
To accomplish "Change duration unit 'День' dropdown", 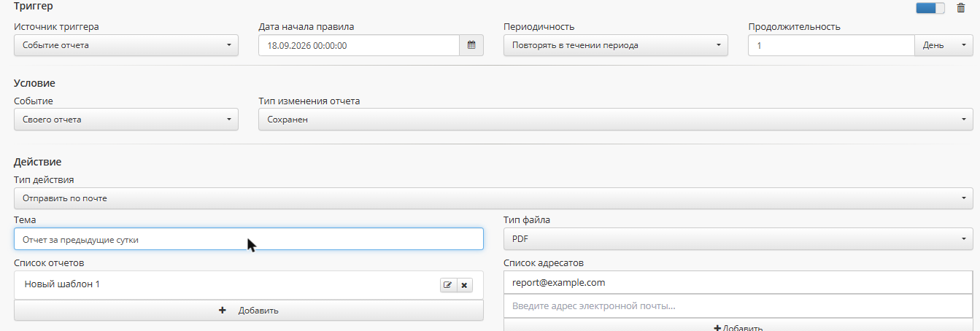I will point(944,45).
